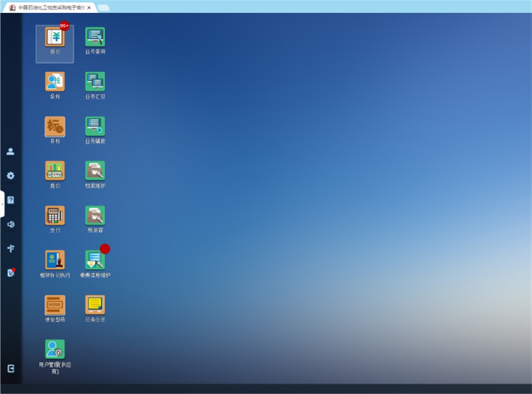Open 用户管理(供应商) user management
532x394 pixels.
[x=55, y=349]
